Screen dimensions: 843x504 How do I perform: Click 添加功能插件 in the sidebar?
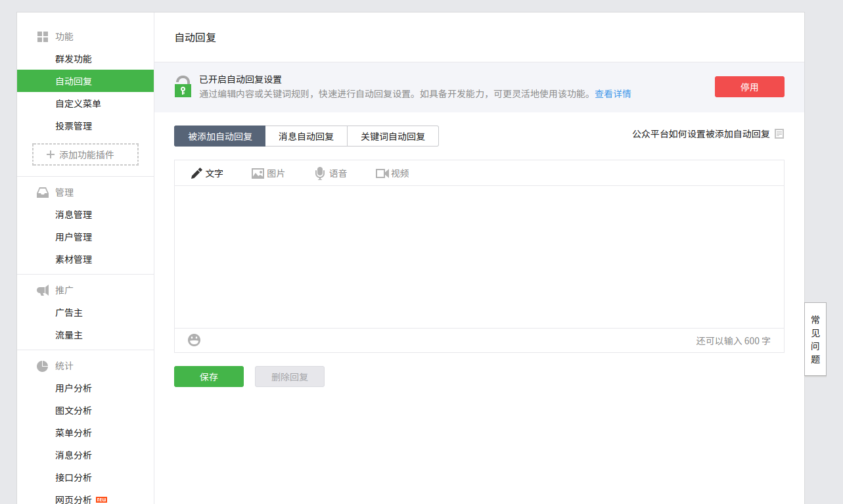click(x=85, y=154)
